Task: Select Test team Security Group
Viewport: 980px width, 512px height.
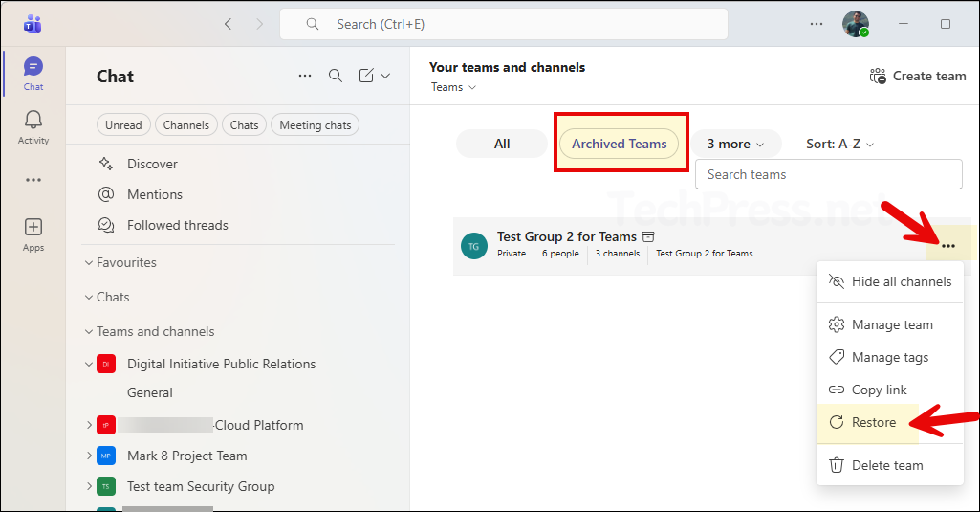Action: [201, 486]
